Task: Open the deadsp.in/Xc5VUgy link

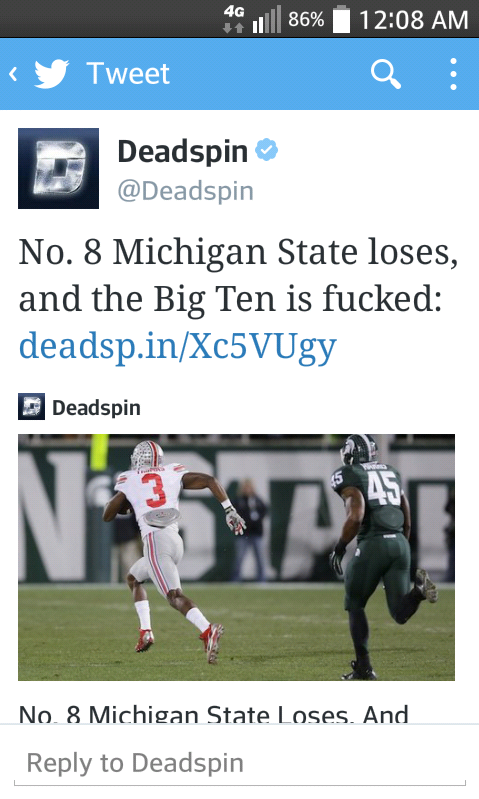Action: [x=177, y=346]
